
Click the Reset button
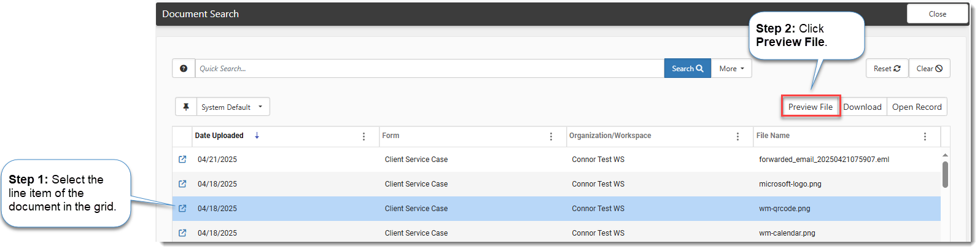(x=887, y=69)
